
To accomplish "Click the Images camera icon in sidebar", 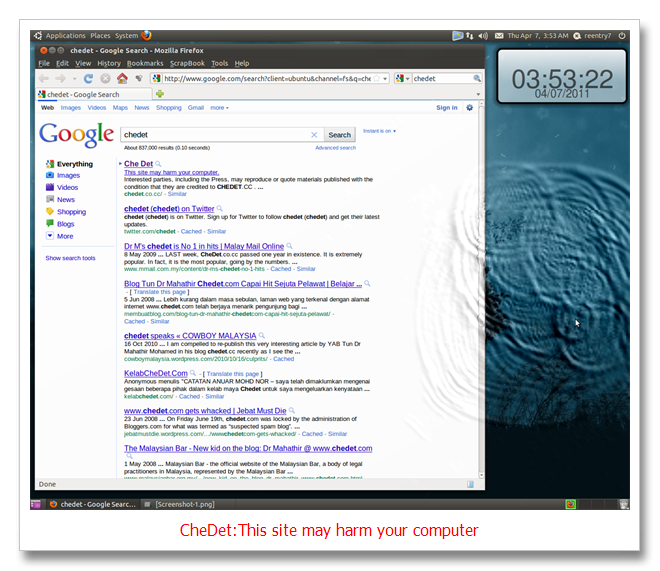I will [x=50, y=175].
